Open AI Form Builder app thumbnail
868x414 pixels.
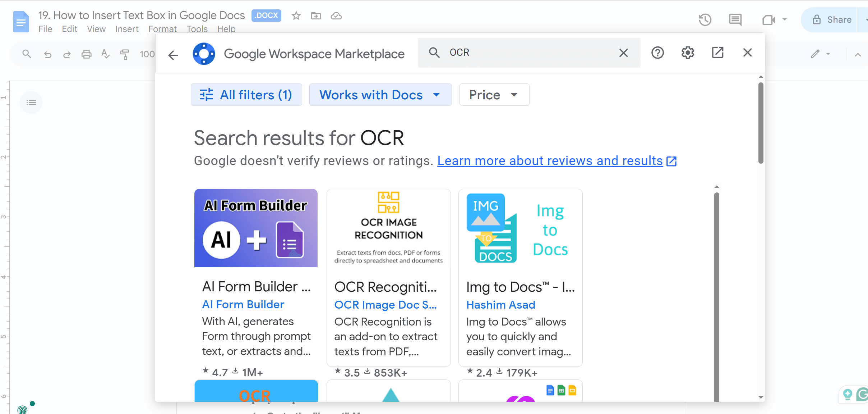[256, 228]
